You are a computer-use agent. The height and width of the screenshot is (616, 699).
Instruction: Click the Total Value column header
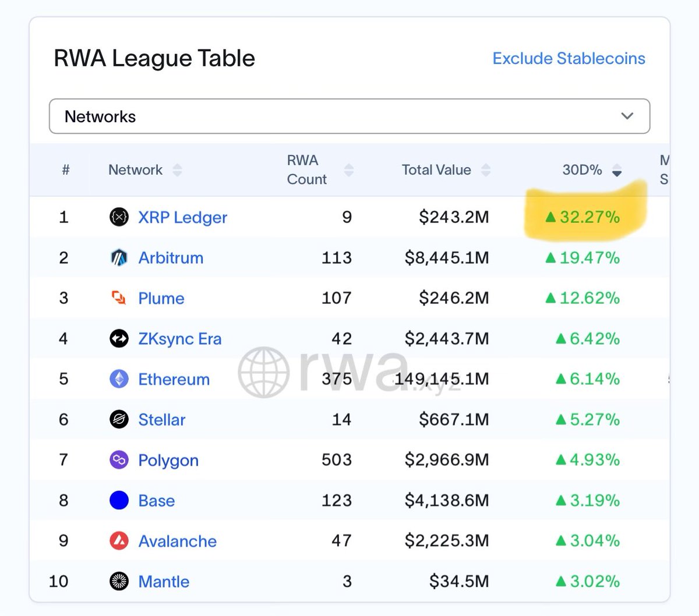point(436,170)
